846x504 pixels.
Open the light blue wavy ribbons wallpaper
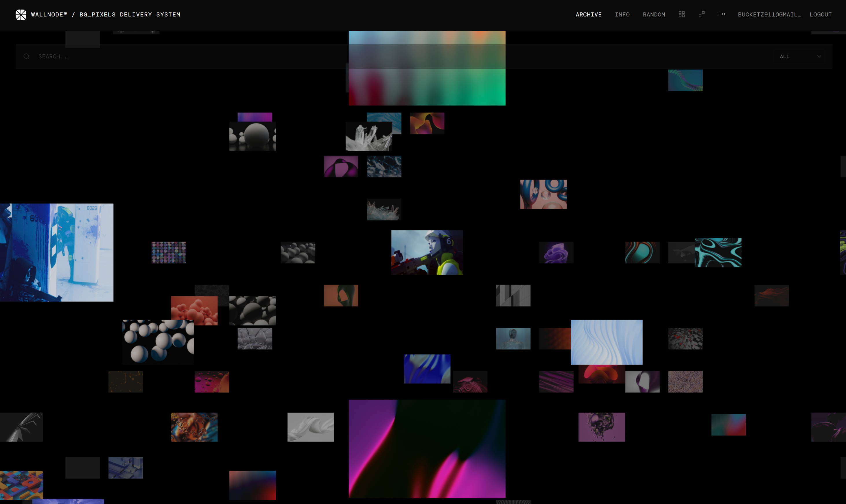(x=606, y=342)
